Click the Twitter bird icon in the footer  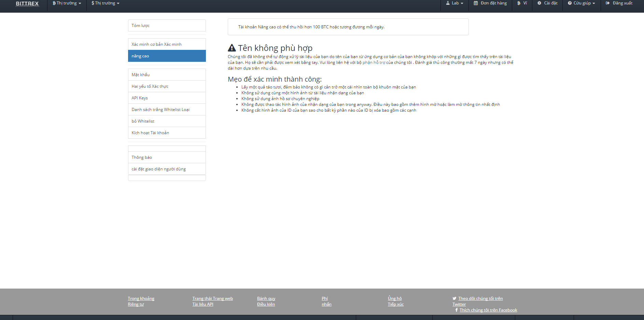[454, 298]
